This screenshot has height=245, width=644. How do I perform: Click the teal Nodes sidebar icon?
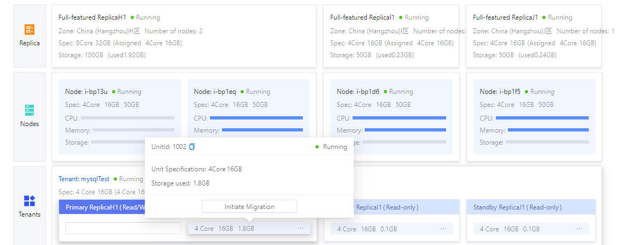(x=29, y=110)
